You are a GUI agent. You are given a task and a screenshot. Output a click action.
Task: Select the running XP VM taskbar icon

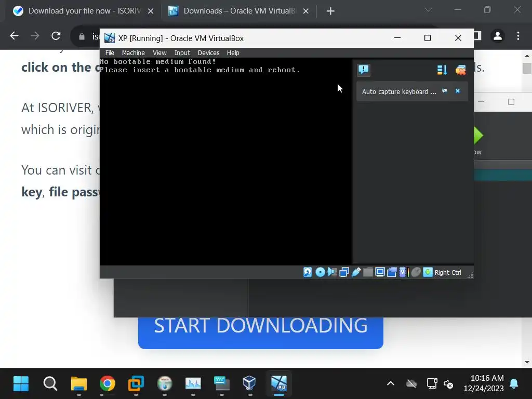pos(279,383)
